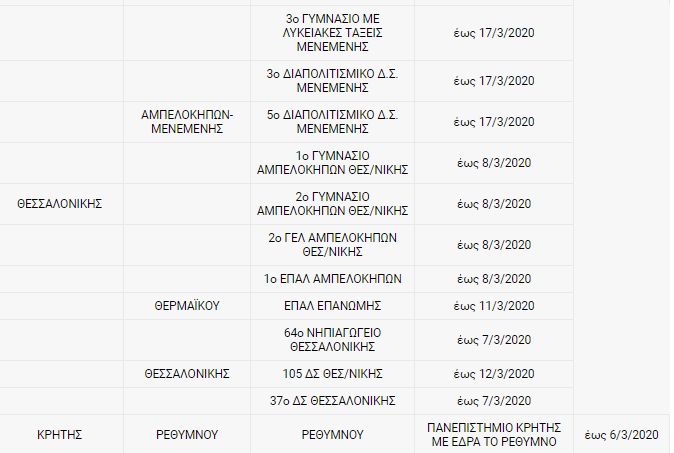Click the 37ο ΔΣ ΘΕΣΣΑΛΟΝΙΚΗΣ cell

click(333, 402)
